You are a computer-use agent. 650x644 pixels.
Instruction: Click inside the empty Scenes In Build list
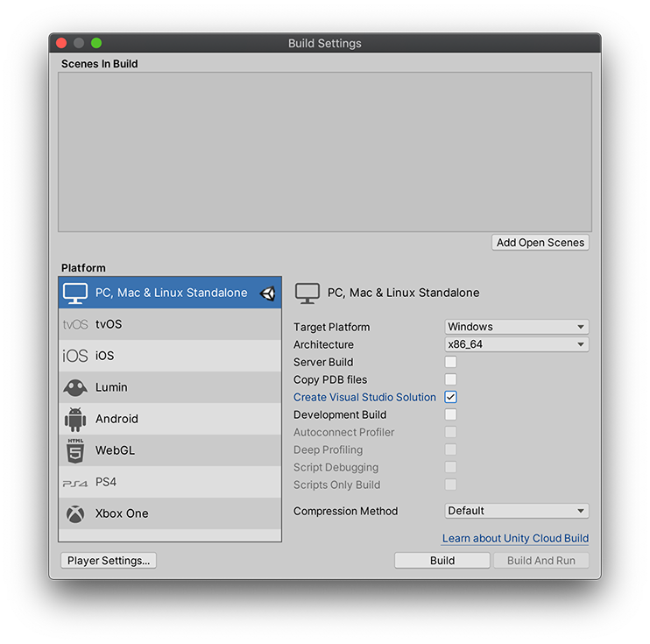pyautogui.click(x=324, y=152)
